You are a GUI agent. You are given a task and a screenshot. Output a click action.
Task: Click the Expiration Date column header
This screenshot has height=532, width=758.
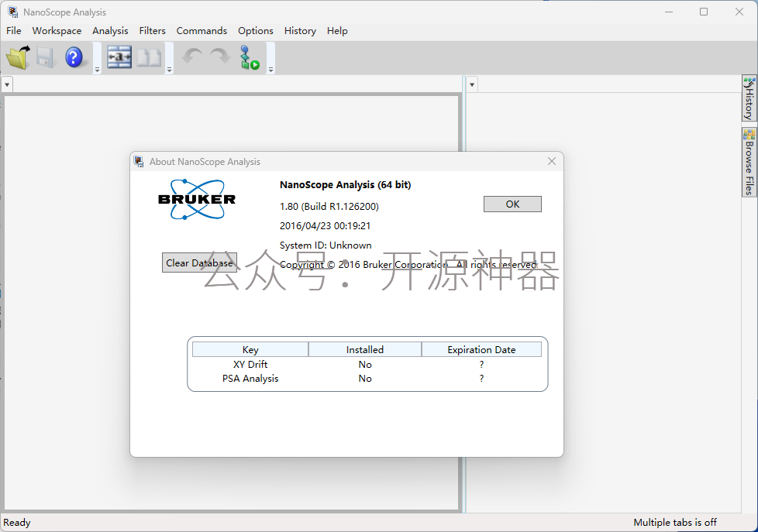tap(481, 349)
